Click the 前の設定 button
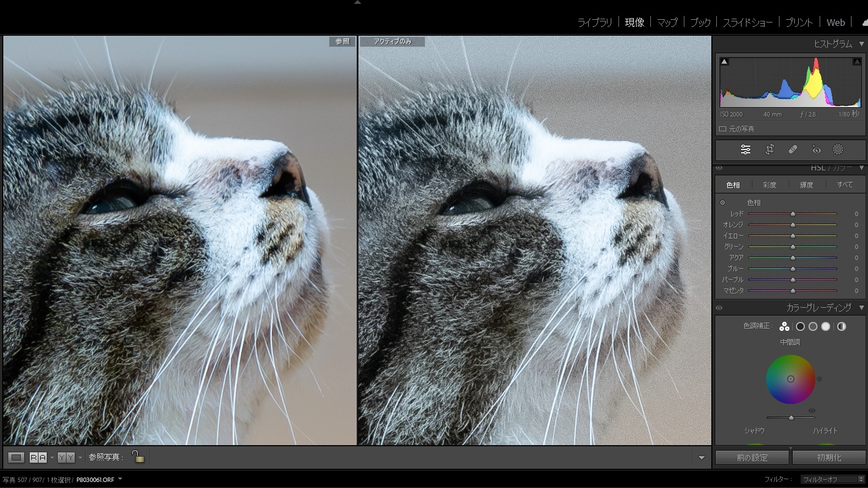The width and height of the screenshot is (868, 488). pos(752,457)
